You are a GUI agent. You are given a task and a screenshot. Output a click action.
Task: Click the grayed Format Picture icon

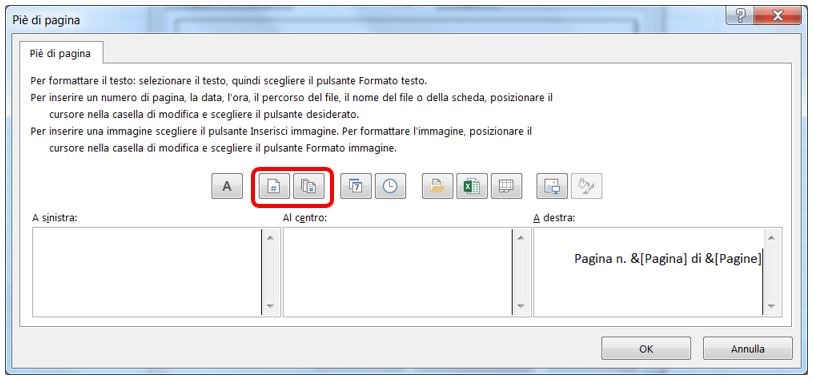(586, 186)
